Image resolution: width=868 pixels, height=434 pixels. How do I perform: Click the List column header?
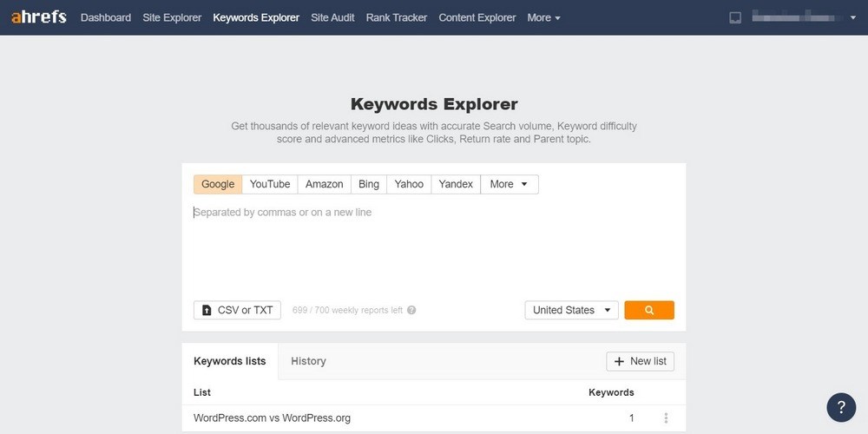tap(202, 392)
